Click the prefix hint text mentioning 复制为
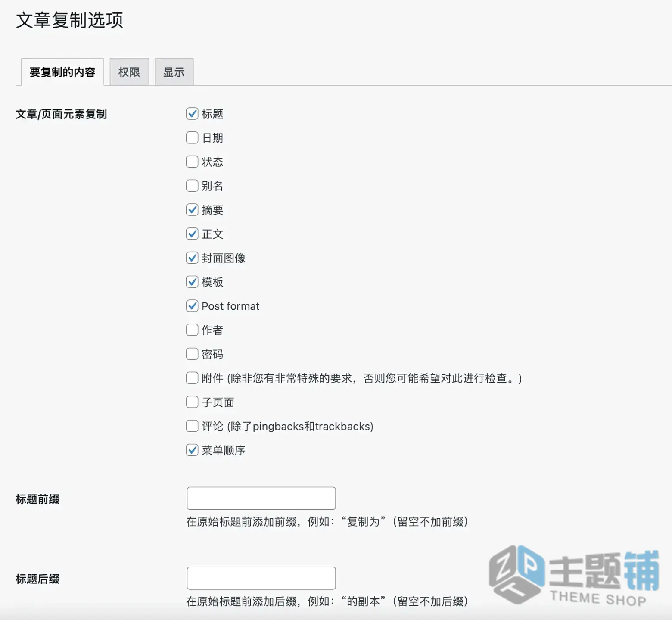Screen dimensions: 672x620 click(x=327, y=522)
